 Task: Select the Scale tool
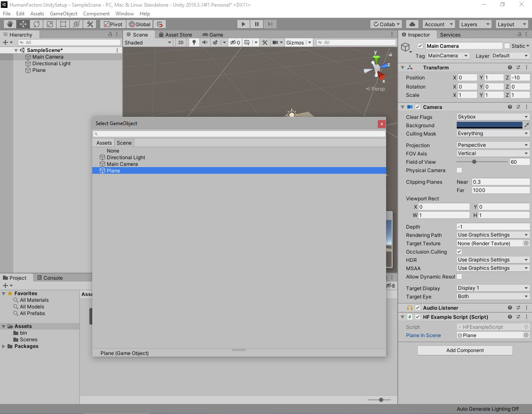tap(50, 24)
